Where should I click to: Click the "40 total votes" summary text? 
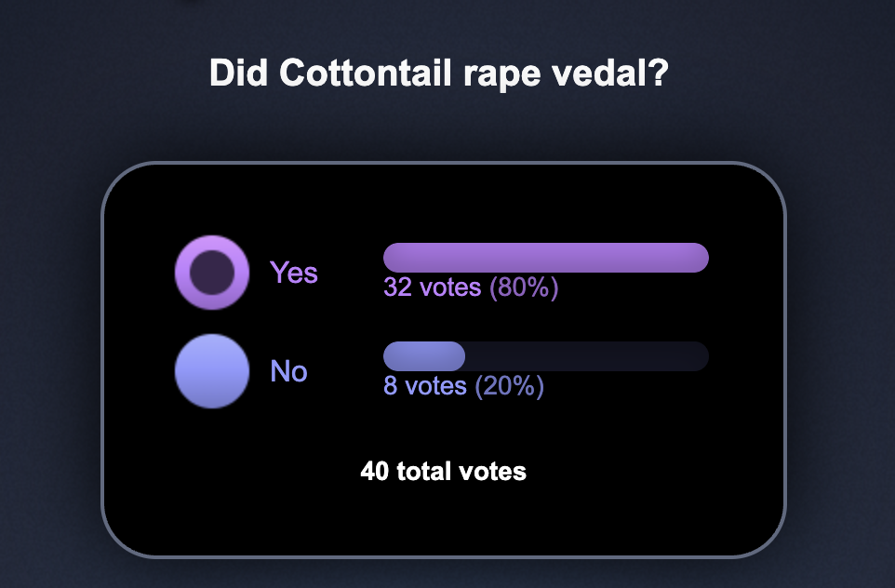coord(444,472)
